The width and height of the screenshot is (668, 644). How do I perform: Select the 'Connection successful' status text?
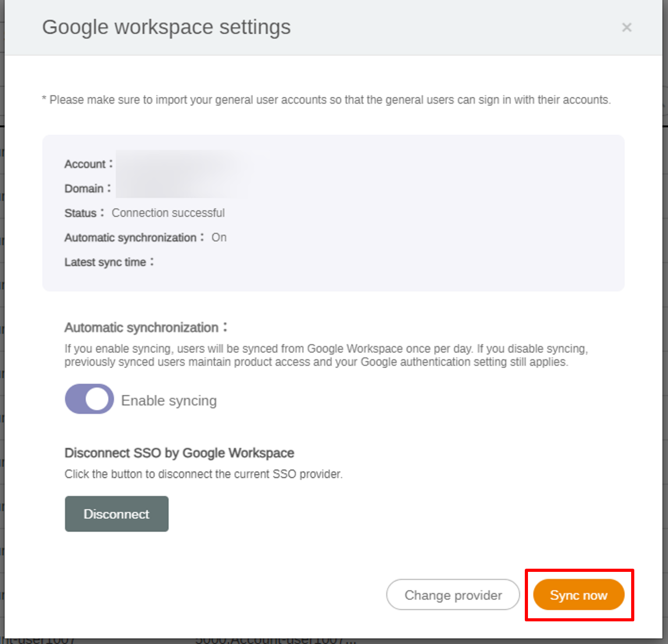click(x=168, y=213)
